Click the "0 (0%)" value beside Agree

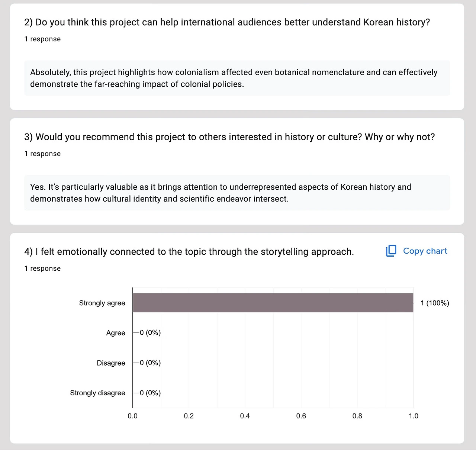150,332
